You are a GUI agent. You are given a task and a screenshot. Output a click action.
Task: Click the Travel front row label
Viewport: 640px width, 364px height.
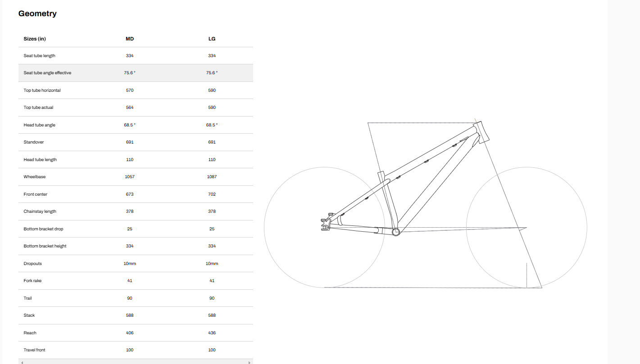tap(35, 350)
